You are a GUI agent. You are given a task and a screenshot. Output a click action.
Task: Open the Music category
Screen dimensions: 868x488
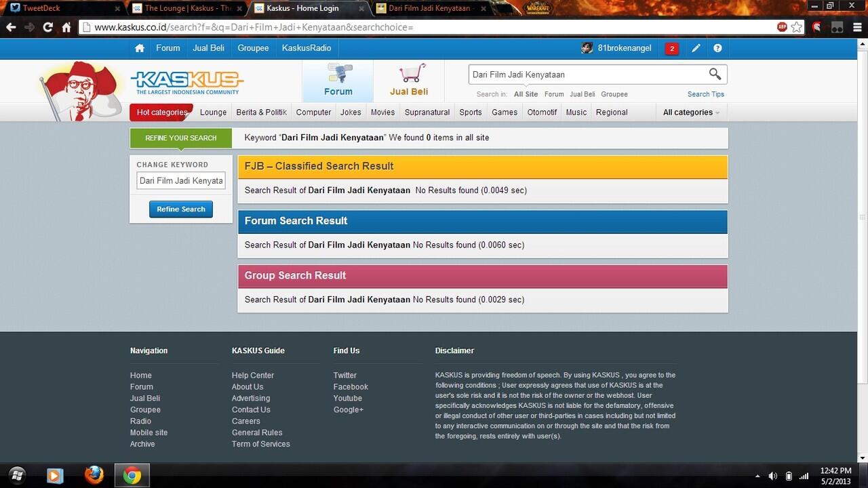(x=576, y=113)
